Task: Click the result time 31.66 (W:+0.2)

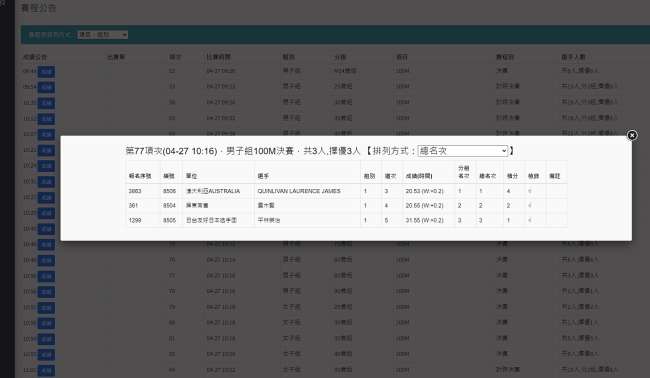Action: (x=424, y=220)
